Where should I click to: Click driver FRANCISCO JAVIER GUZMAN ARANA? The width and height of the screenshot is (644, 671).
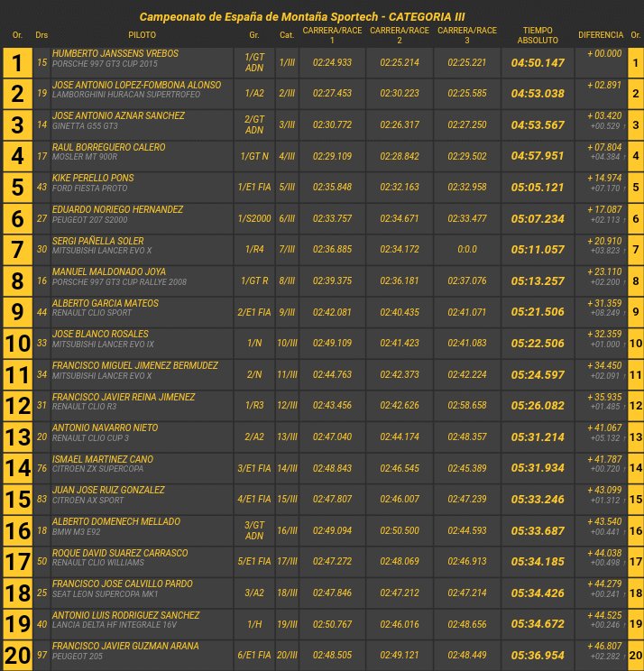[x=125, y=646]
